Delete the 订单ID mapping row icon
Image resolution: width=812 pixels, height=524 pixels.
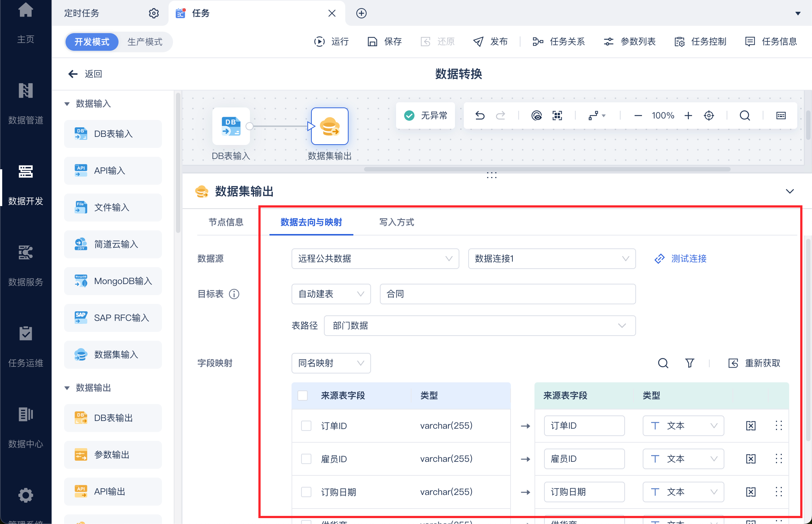pos(751,426)
